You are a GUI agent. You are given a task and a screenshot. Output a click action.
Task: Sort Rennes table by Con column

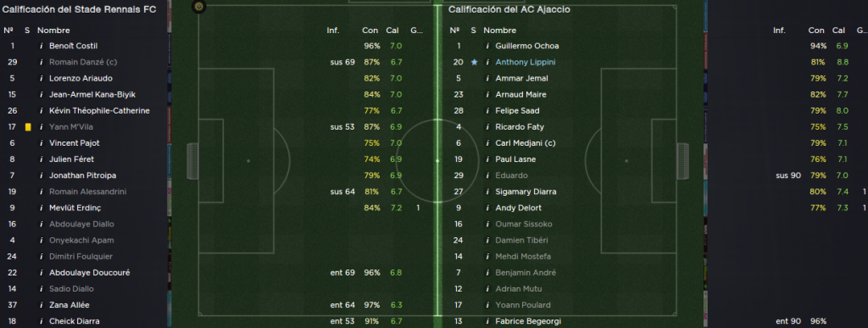[370, 31]
